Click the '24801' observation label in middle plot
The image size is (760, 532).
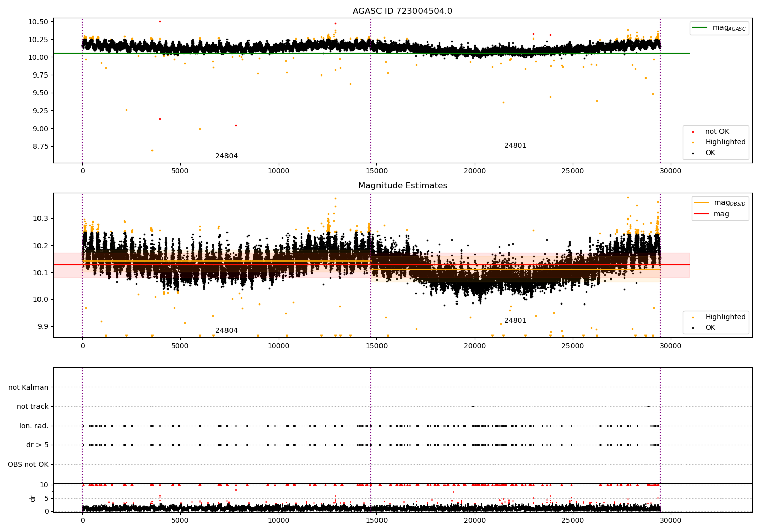pos(515,320)
